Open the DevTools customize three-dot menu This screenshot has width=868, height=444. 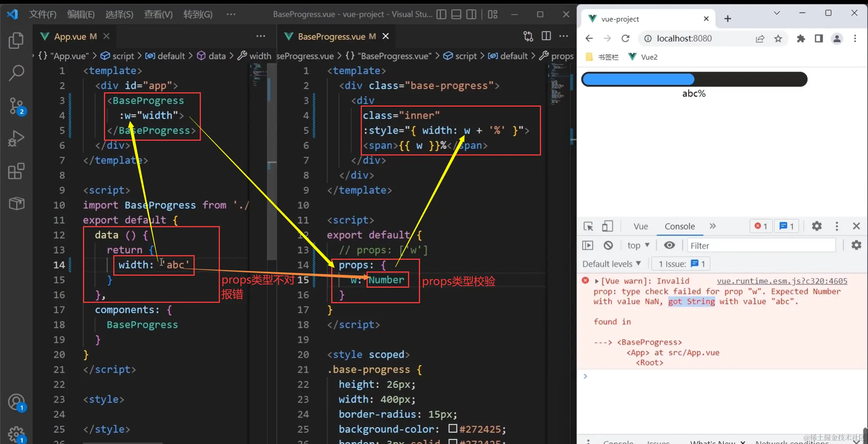pos(837,226)
